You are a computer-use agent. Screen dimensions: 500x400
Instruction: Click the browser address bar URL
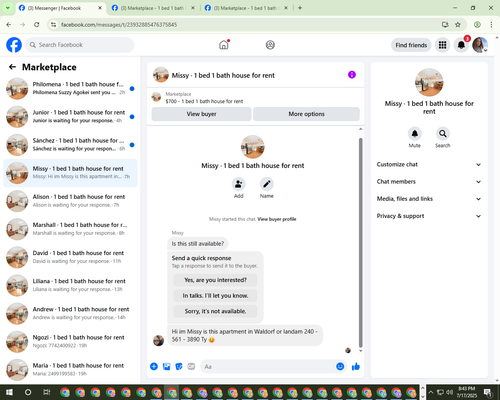click(119, 25)
